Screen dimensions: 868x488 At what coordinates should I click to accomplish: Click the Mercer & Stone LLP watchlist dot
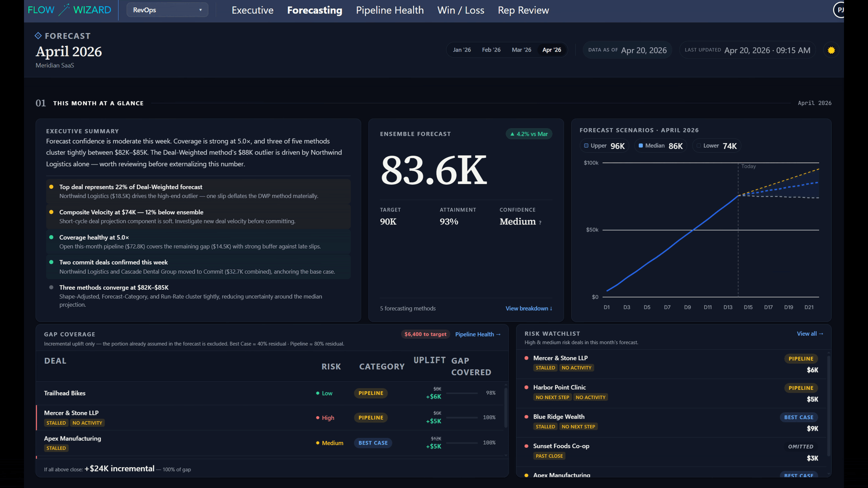tap(526, 358)
